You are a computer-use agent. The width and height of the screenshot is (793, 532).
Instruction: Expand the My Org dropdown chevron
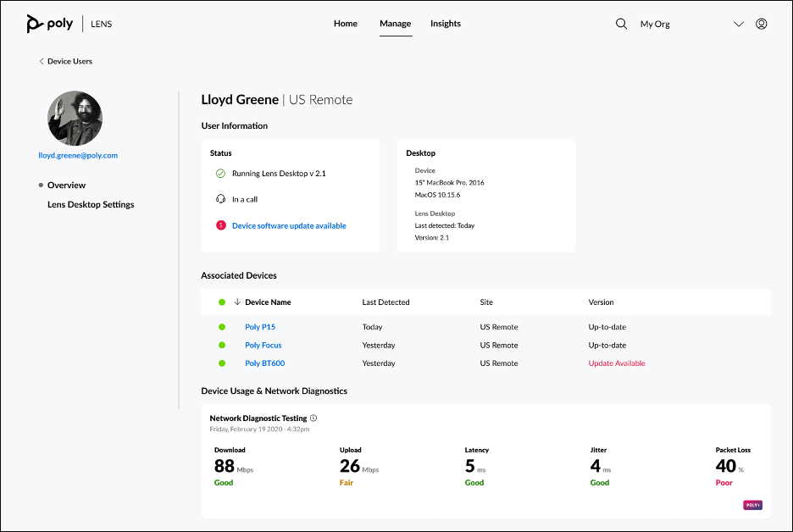tap(738, 24)
